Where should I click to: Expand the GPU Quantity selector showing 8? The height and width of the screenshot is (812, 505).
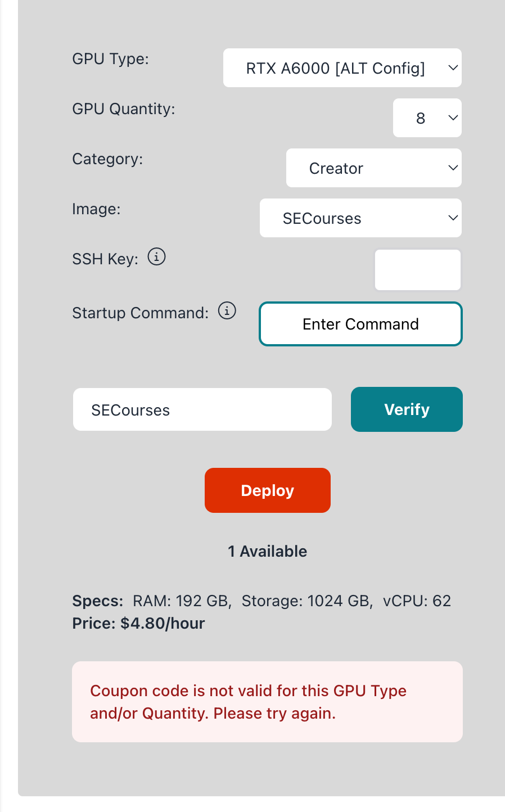coord(427,118)
